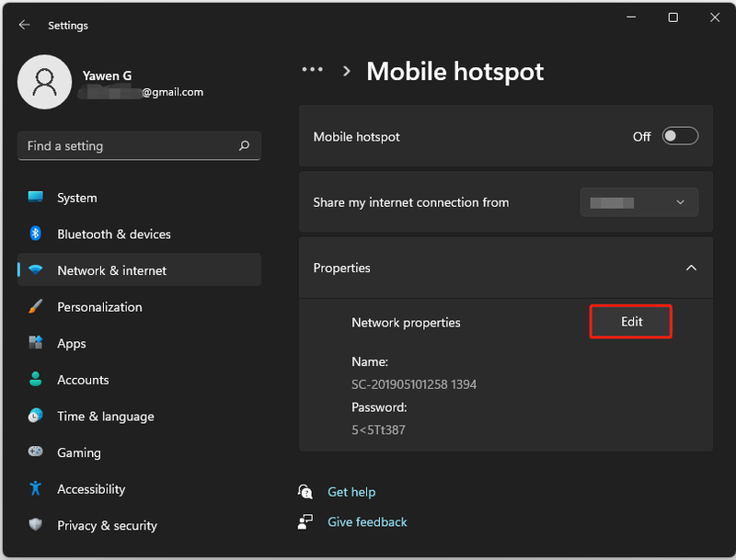Open System via its monitor icon
Screen dimensions: 736x560
coord(35,197)
